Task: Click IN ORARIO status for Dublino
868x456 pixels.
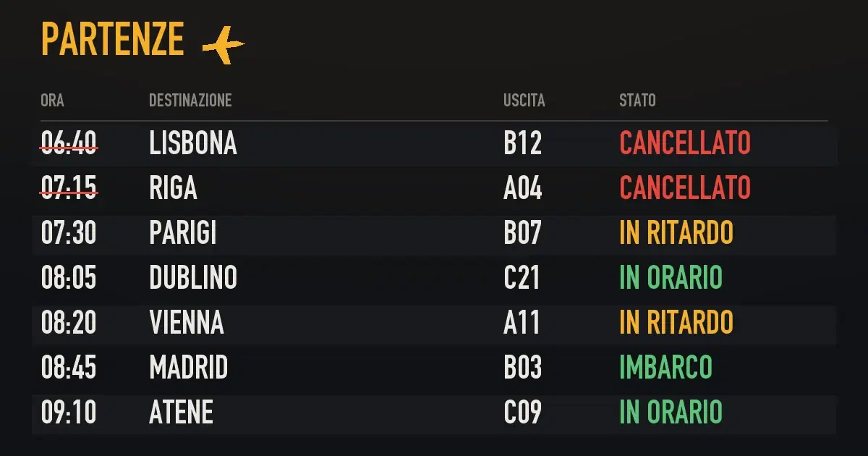Action: coord(671,278)
